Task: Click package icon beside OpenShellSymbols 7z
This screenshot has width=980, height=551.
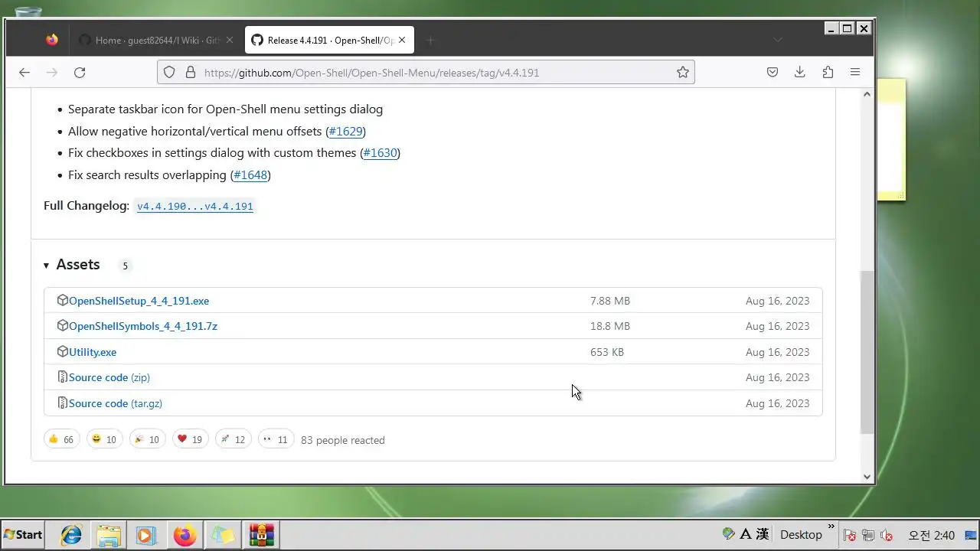Action: pyautogui.click(x=63, y=325)
